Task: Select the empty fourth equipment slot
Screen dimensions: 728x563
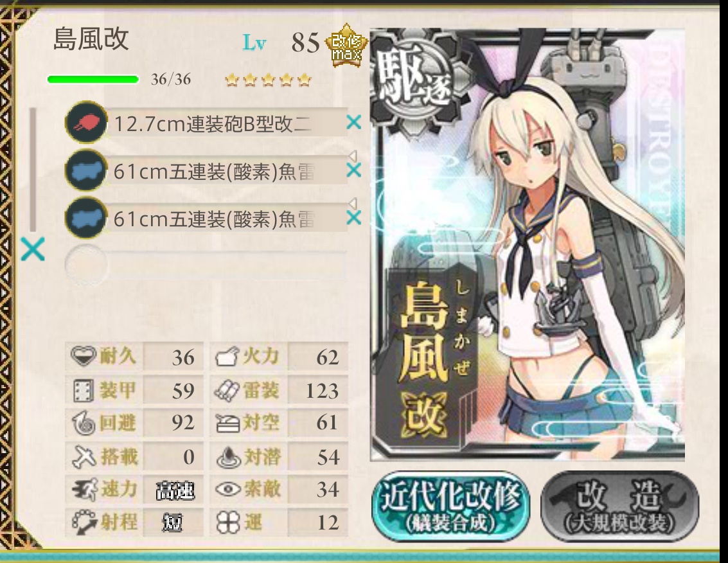Action: point(207,265)
